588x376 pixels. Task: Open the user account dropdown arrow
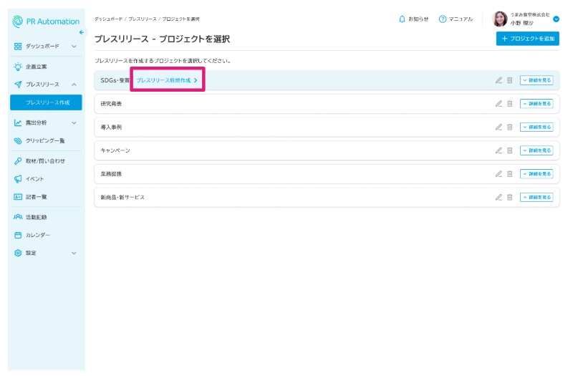click(x=556, y=19)
